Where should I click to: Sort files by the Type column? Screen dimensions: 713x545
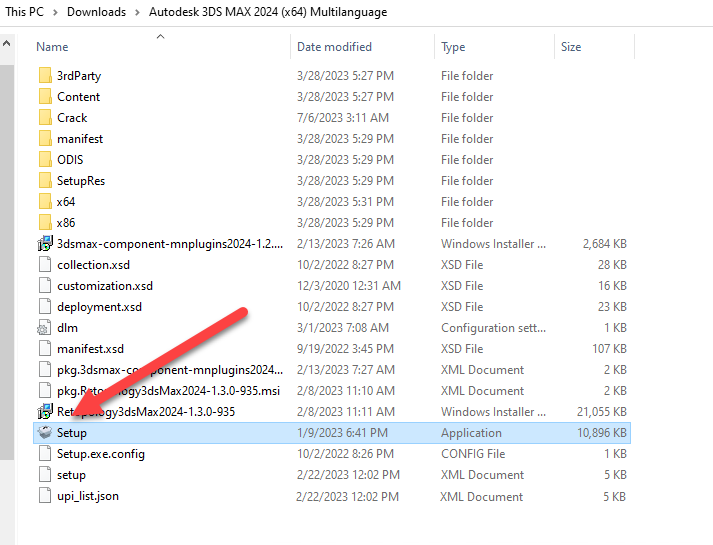(453, 47)
